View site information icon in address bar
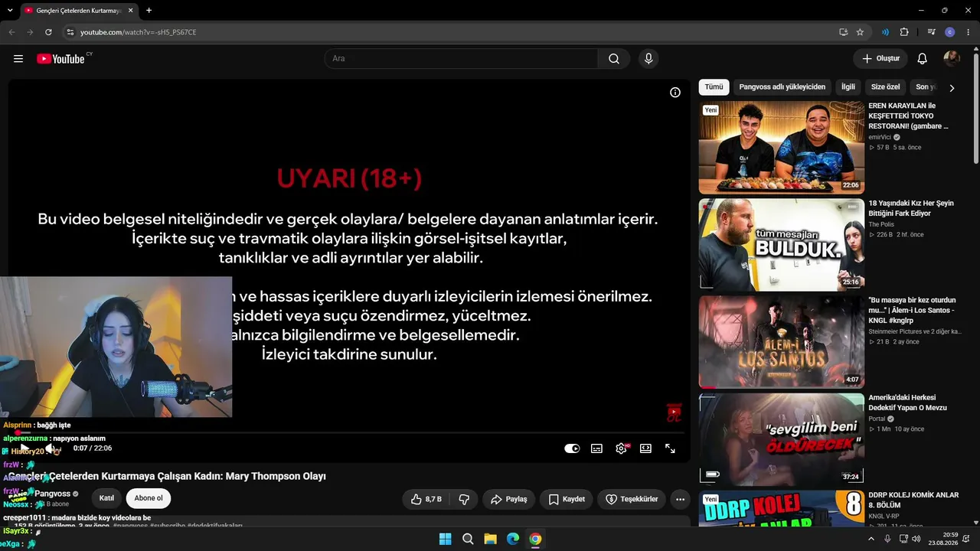The height and width of the screenshot is (551, 980). coord(70,32)
